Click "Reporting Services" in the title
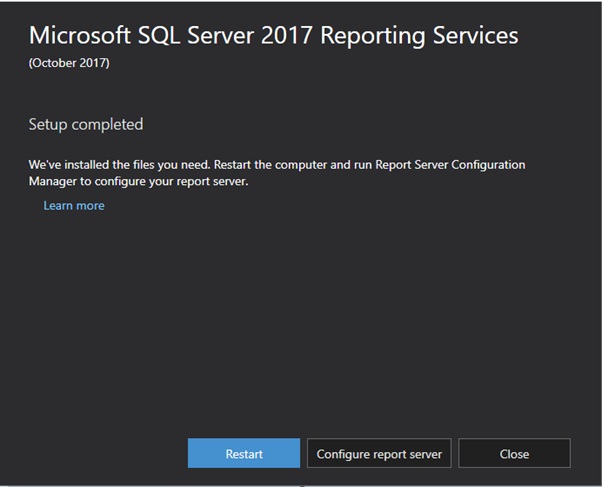This screenshot has width=602, height=487. pos(419,36)
